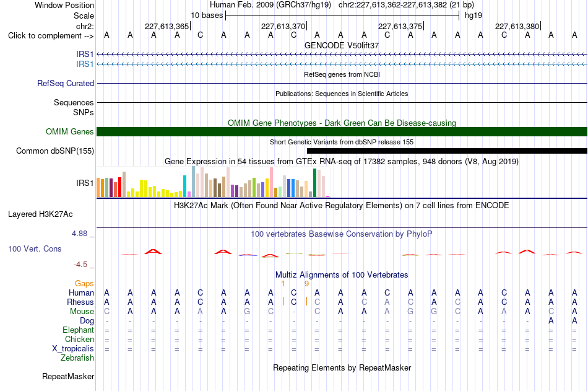The height and width of the screenshot is (391, 588).
Task: Open 'RefSeq genes from NCBI' track title
Action: click(x=342, y=74)
